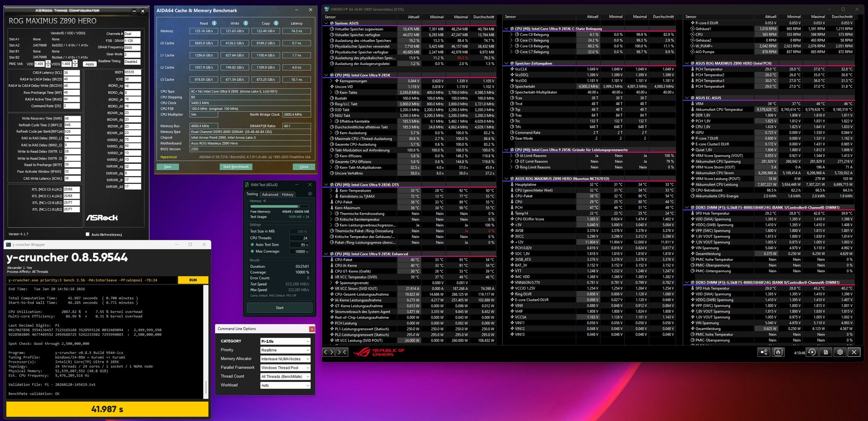Enable the Auto Refresh checkbox
868x421 pixels.
[88, 234]
